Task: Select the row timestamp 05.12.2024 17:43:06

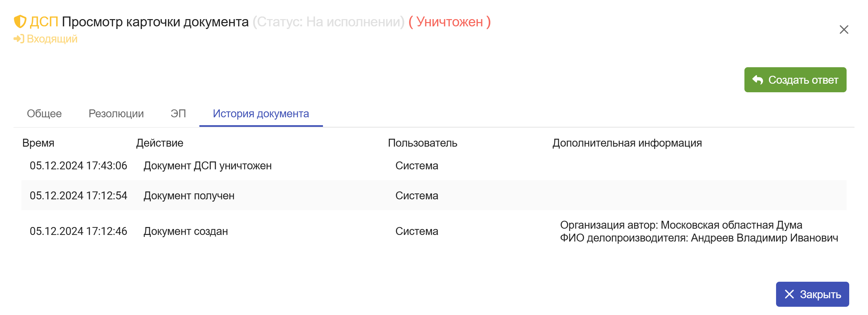Action: 78,165
